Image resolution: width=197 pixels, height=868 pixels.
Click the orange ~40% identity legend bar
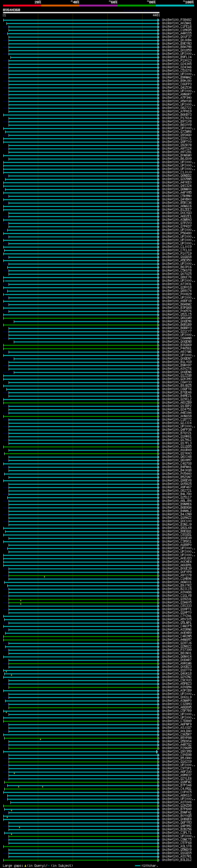tap(60, 6)
